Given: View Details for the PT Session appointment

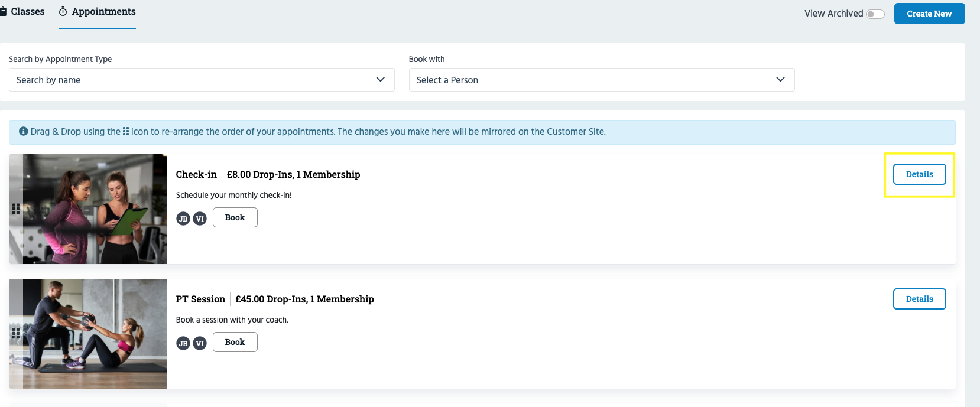Looking at the screenshot, I should click(x=919, y=299).
